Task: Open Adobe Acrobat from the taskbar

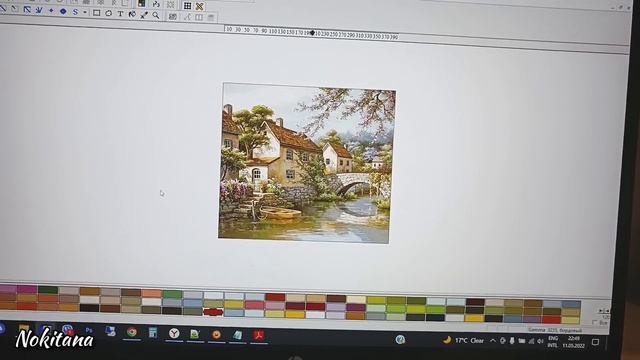Action: tap(259, 336)
